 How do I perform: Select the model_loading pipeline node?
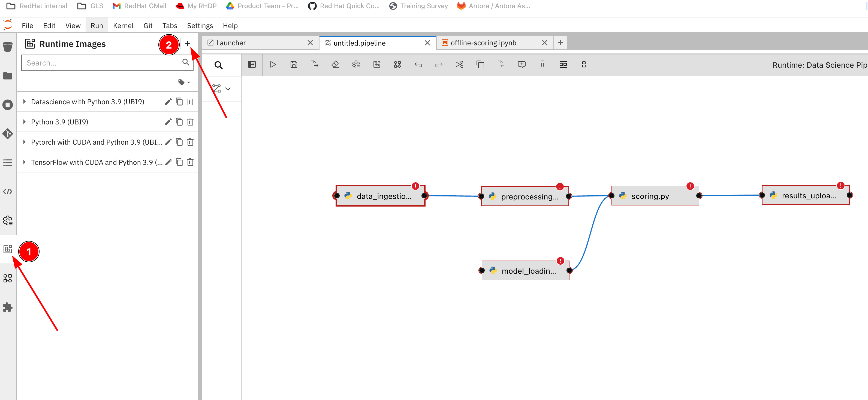(x=525, y=270)
